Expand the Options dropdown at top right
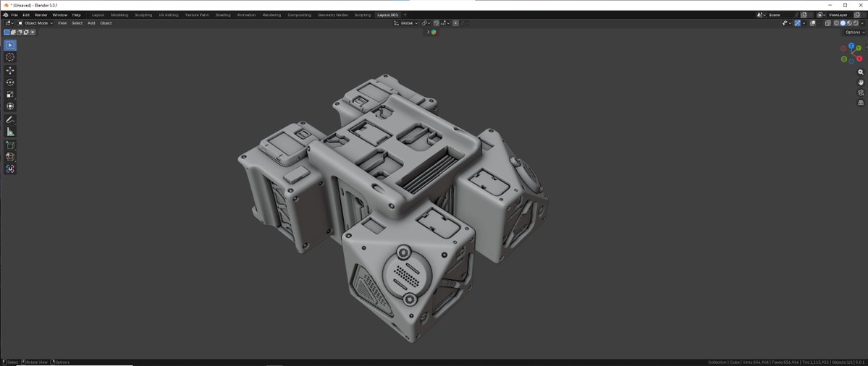The height and width of the screenshot is (366, 868). 855,32
